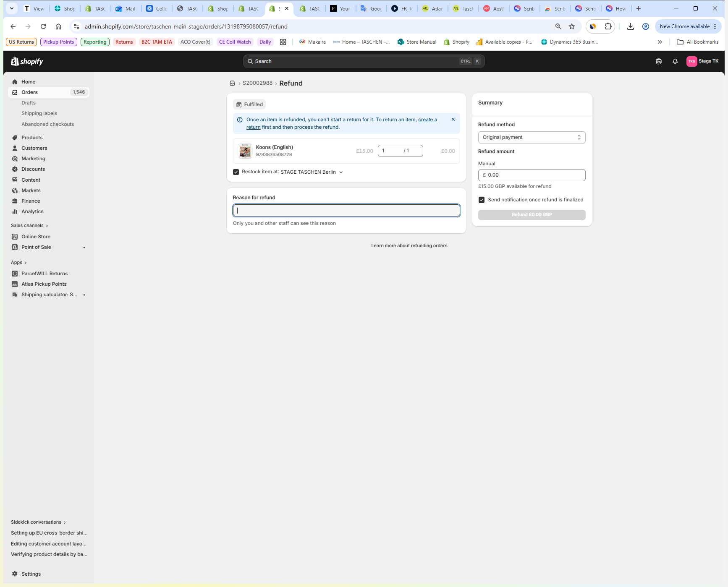Open the ParcelWILL Returns app
Screen dimensions: 728x587
[x=44, y=274]
